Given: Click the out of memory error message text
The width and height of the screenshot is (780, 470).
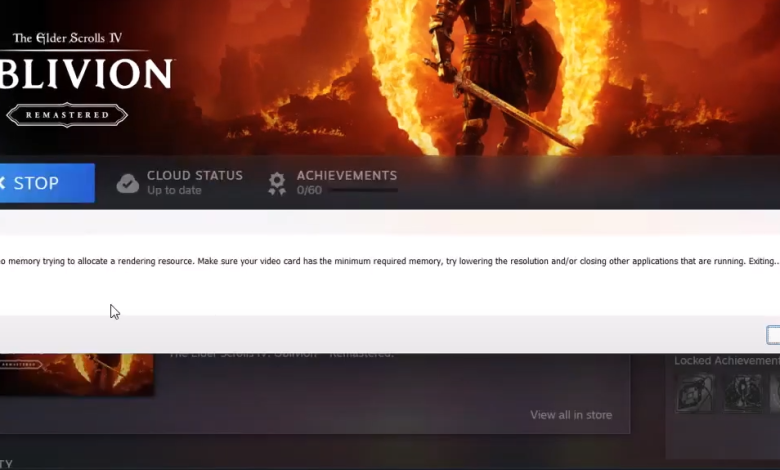Looking at the screenshot, I should (389, 261).
